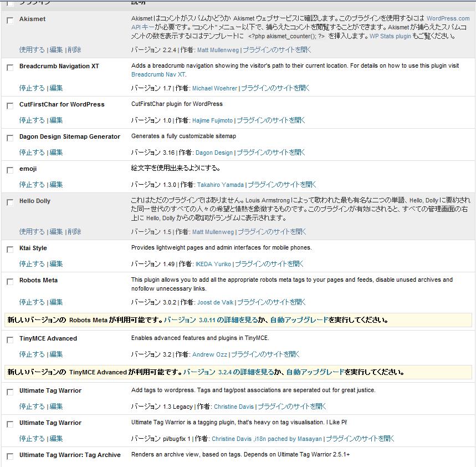Open Matt Mullenweg link in Hello Dolly row
Viewport: 476px width, 467px height.
pyautogui.click(x=213, y=232)
